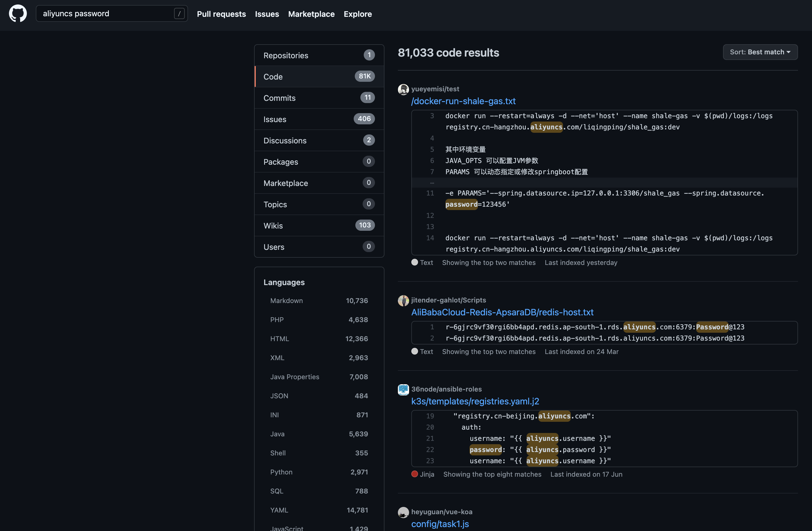Open yueyemisi/test repository link
Viewport: 812px width, 531px height.
436,88
